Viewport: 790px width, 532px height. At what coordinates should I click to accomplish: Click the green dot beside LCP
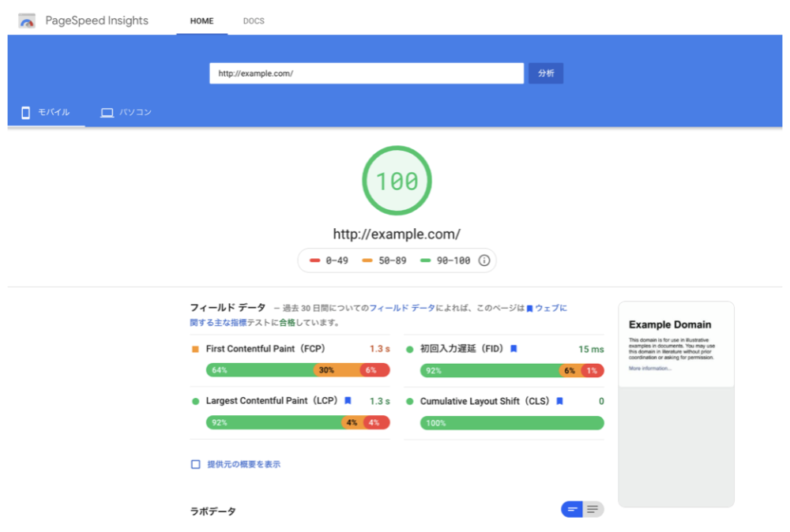[195, 401]
